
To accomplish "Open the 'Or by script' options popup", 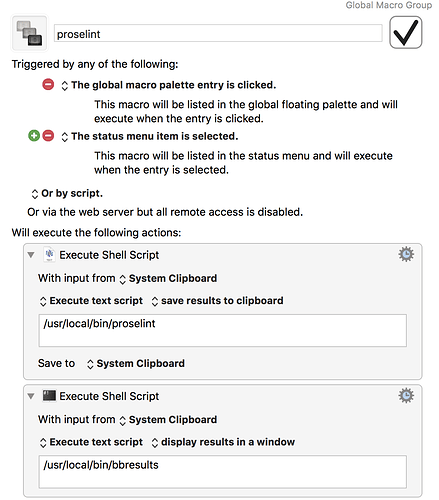I will 67,194.
